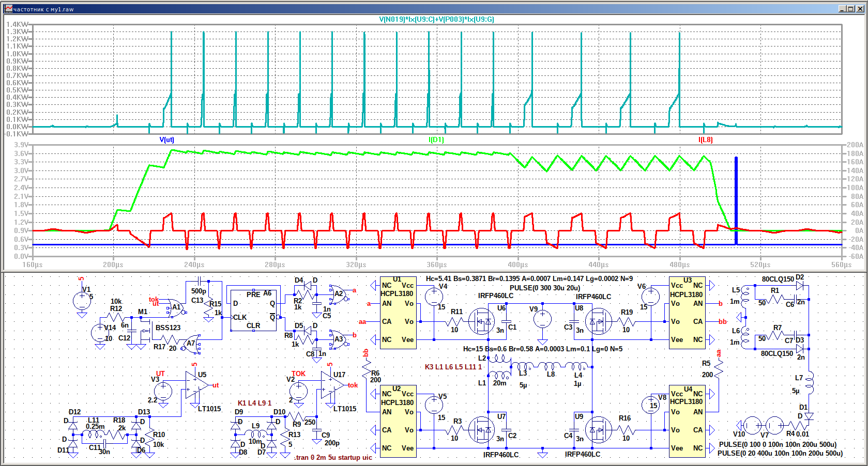Click the K3 L1 L6 L5 L11 1 directive

[x=453, y=367]
